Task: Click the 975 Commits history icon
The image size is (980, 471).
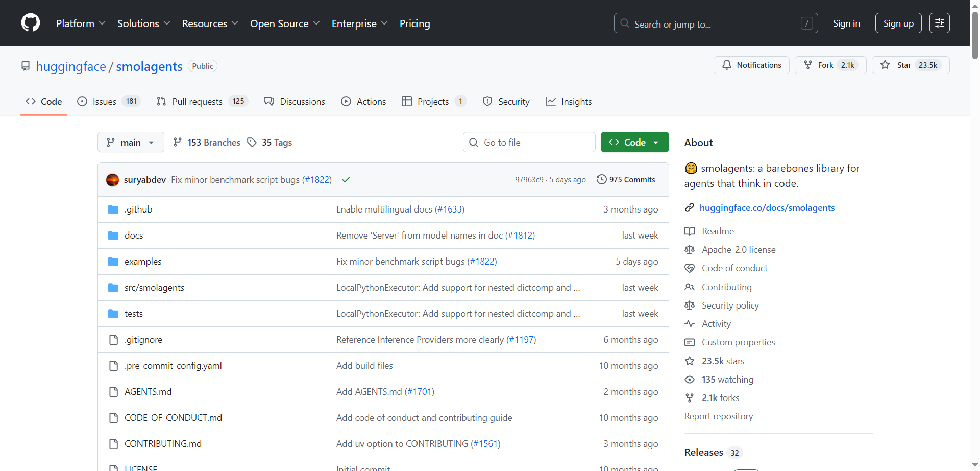Action: [602, 179]
